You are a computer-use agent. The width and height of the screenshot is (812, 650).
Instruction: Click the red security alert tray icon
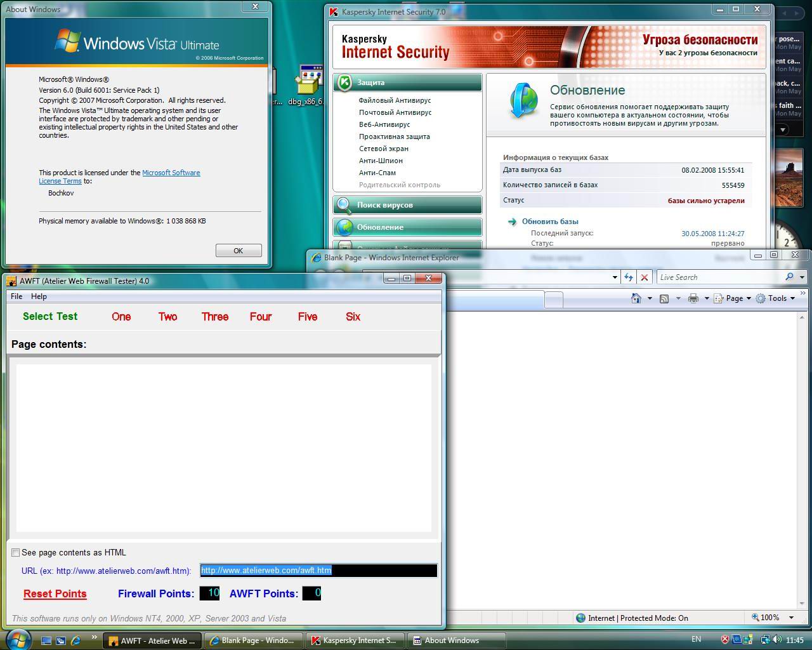725,640
